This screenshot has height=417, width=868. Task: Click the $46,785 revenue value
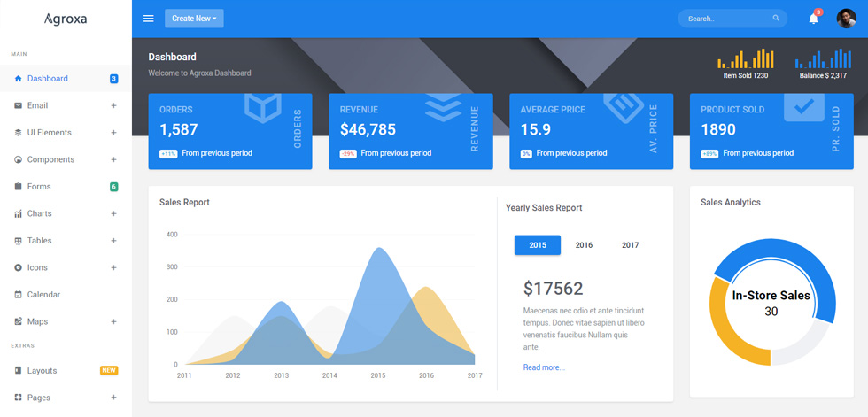(x=368, y=129)
